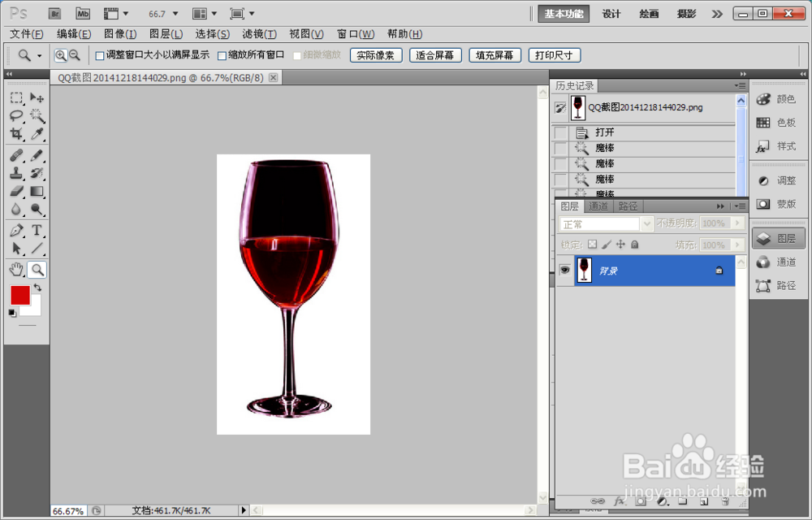Viewport: 812px width, 520px height.
Task: Switch to the 通道 tab
Action: pyautogui.click(x=598, y=206)
